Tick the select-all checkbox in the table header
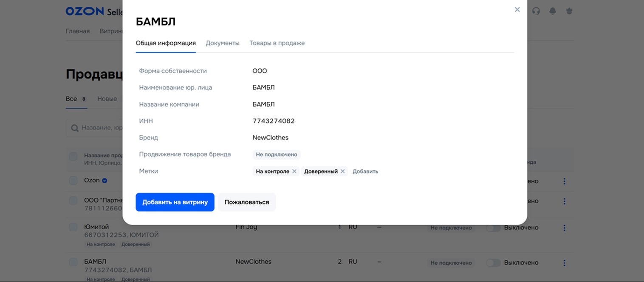Screen dimensions: 644x282 pyautogui.click(x=73, y=156)
